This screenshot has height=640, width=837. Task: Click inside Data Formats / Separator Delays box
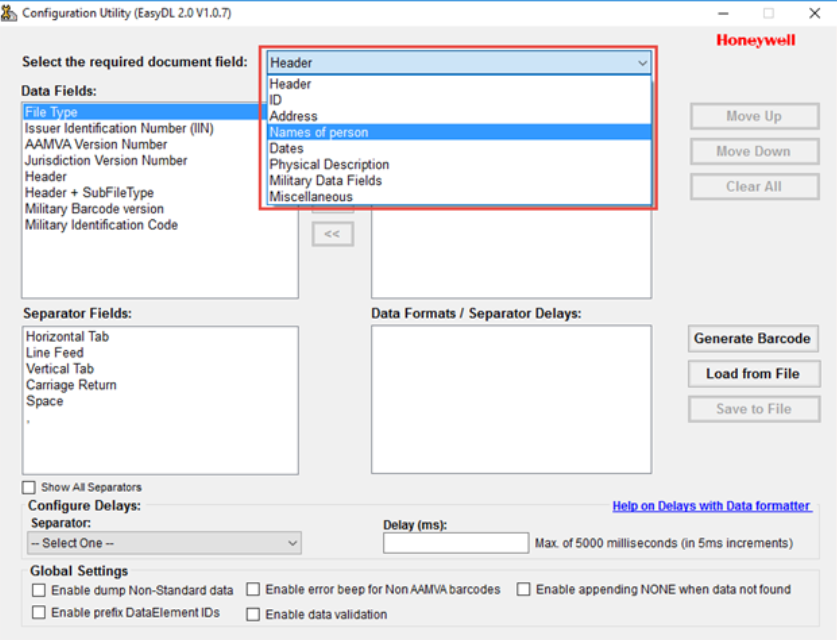click(x=511, y=399)
